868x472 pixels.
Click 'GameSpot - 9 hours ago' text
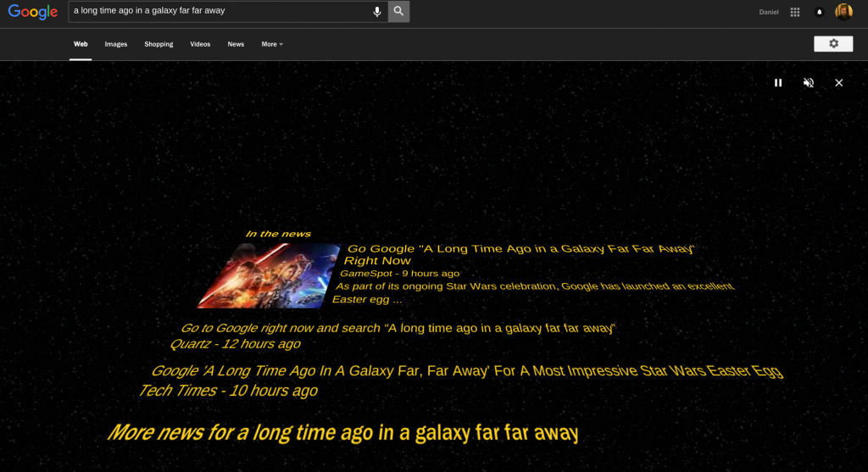click(x=399, y=274)
